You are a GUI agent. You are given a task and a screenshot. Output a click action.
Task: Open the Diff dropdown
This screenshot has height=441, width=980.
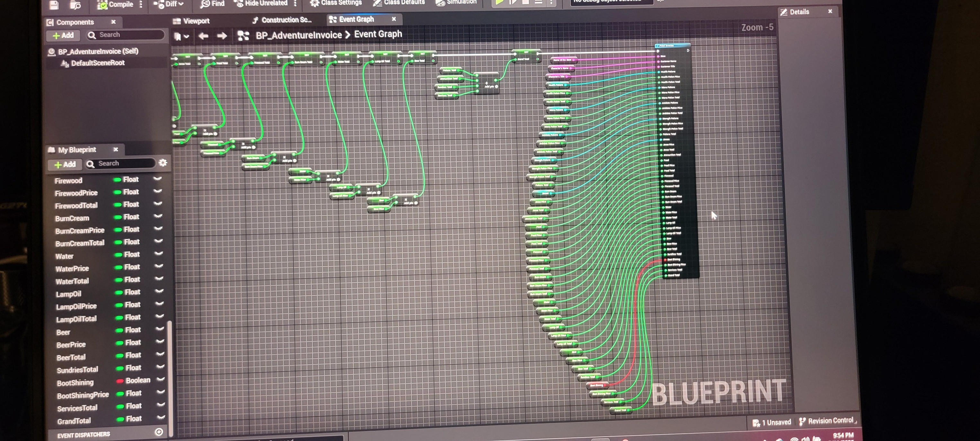pyautogui.click(x=169, y=4)
